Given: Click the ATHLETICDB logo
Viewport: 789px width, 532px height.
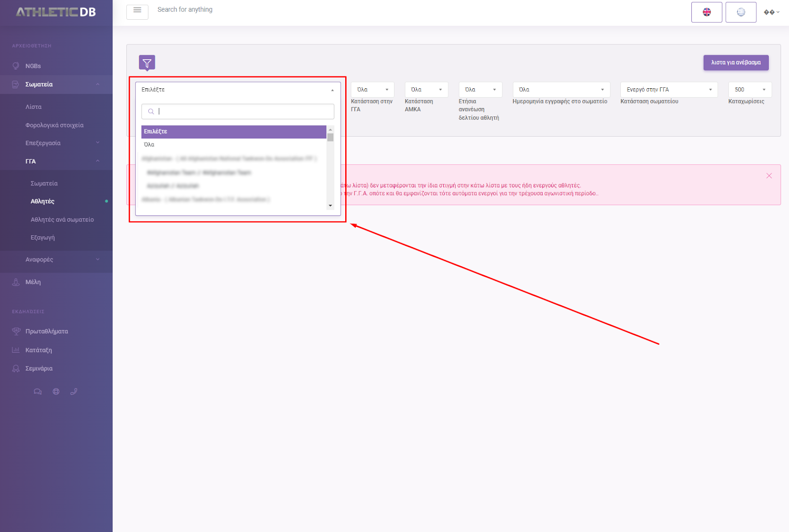Looking at the screenshot, I should pyautogui.click(x=56, y=12).
